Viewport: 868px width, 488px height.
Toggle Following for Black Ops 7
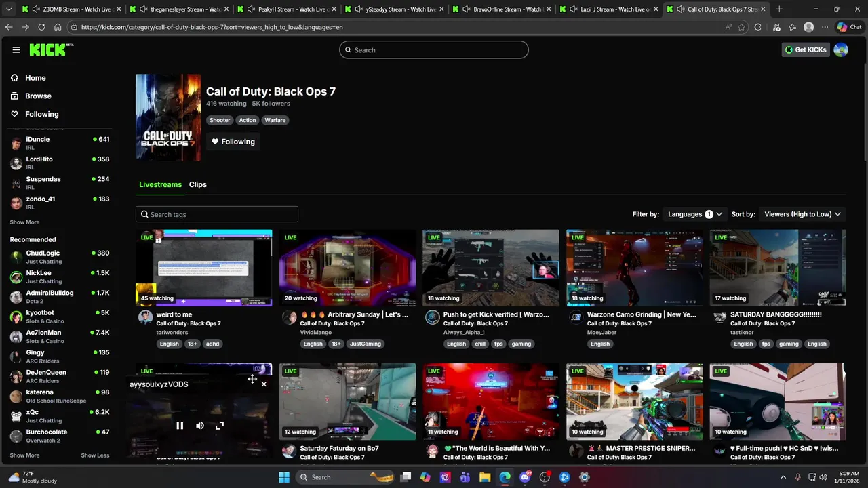(233, 142)
